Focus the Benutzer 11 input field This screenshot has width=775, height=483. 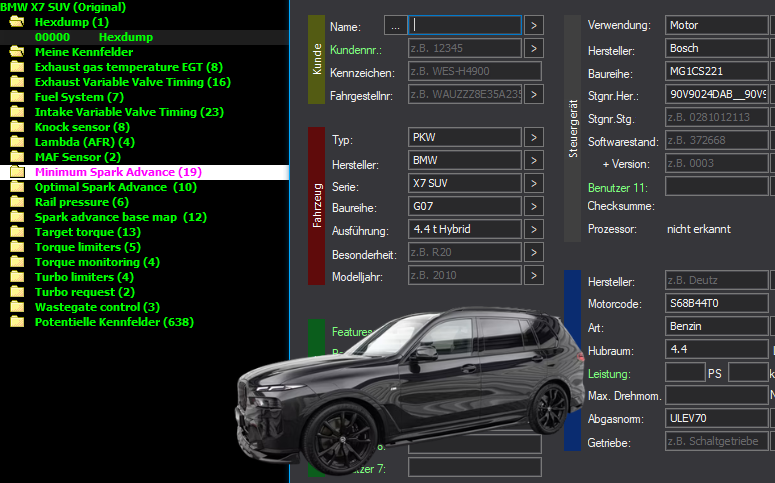coord(717,186)
